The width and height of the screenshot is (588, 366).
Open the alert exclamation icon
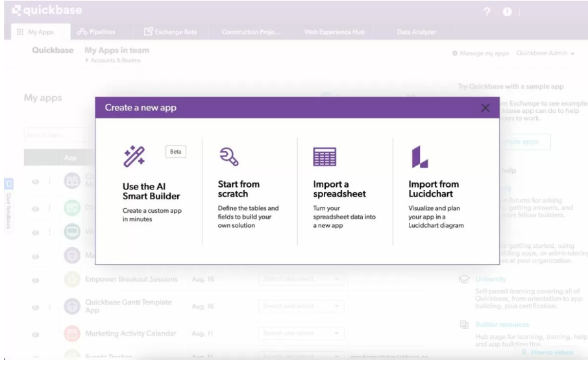pos(507,12)
